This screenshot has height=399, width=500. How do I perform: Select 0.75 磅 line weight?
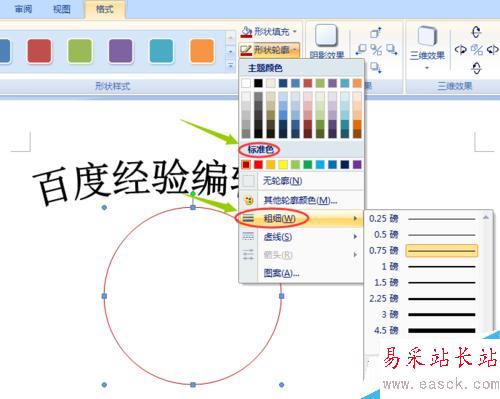(x=423, y=251)
